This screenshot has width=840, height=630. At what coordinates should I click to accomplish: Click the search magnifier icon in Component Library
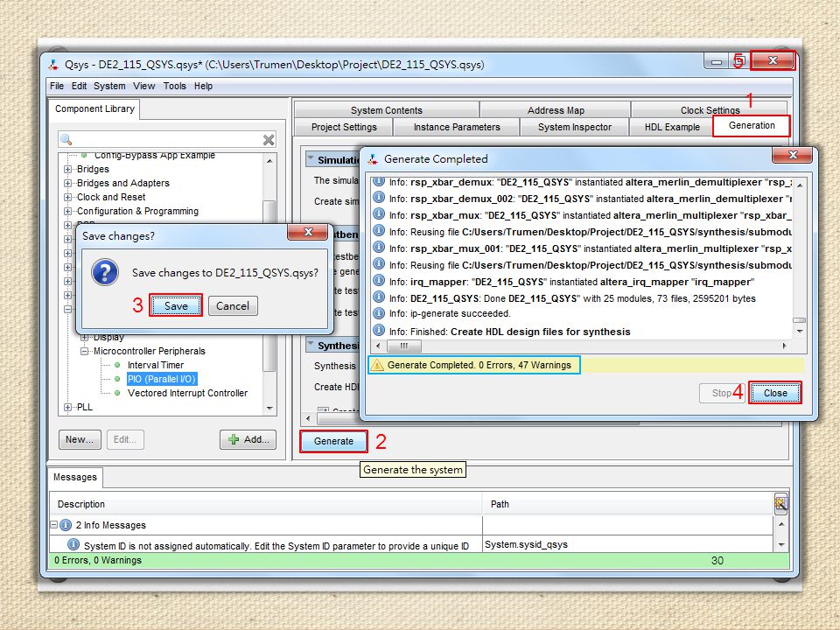coord(66,139)
